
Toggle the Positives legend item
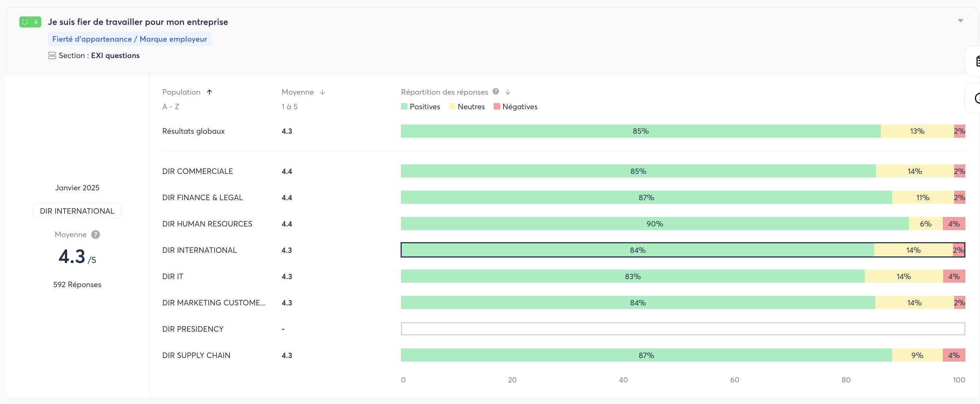click(420, 107)
